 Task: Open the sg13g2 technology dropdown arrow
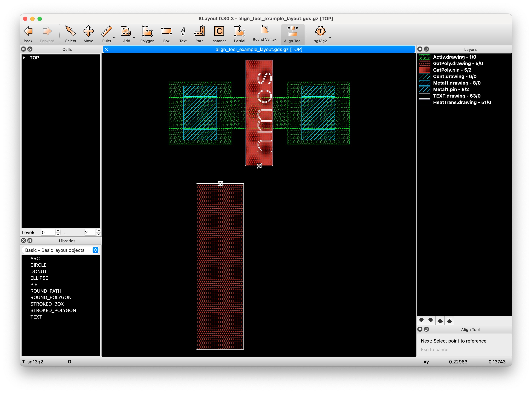(x=330, y=37)
